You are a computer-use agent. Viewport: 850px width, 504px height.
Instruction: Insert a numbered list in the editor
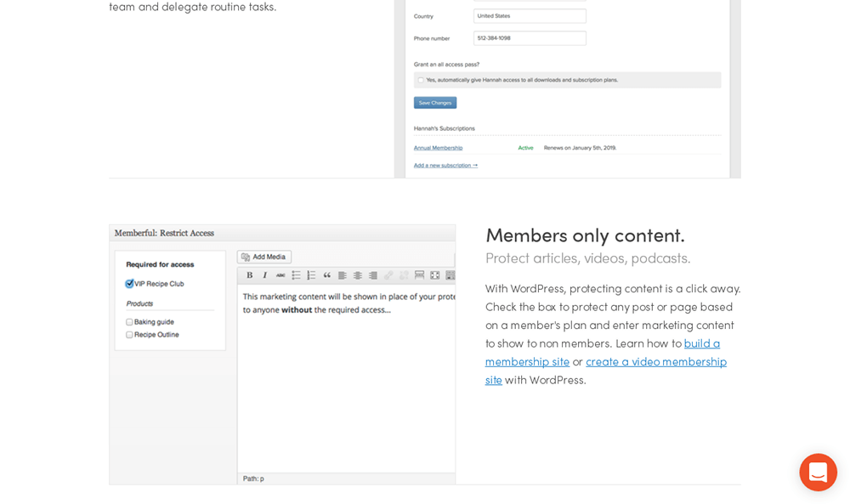[311, 275]
